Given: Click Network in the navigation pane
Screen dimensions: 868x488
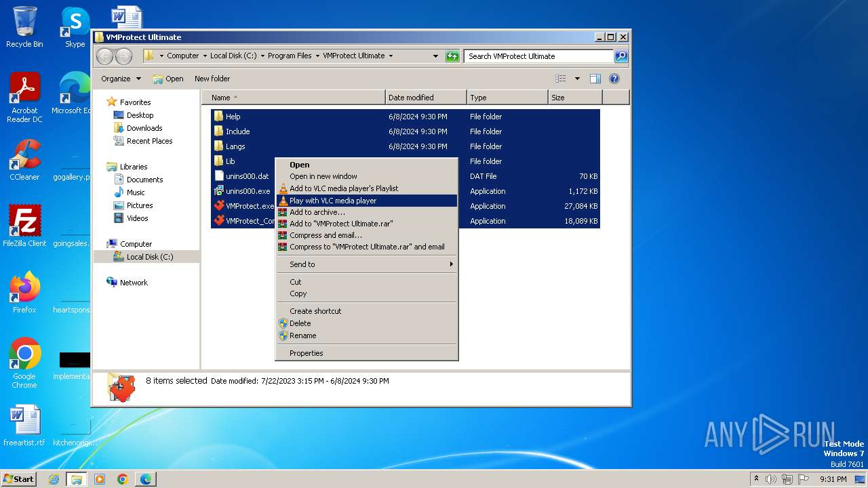Looking at the screenshot, I should tap(134, 283).
